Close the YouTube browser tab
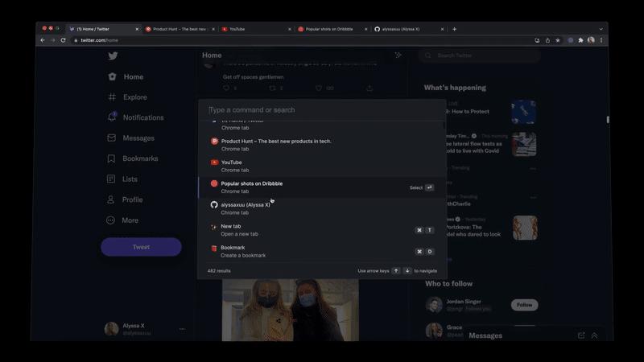 tap(290, 29)
